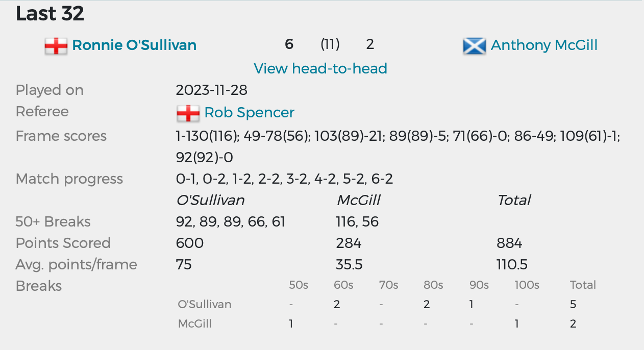The image size is (644, 350).
Task: Click the England flag beside Rob Spencer
Action: [x=188, y=113]
